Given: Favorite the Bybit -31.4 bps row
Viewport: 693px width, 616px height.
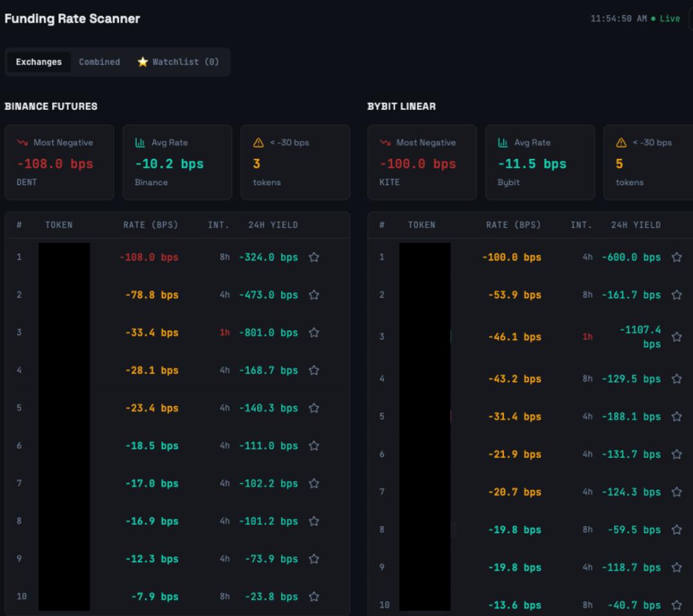Looking at the screenshot, I should 677,417.
